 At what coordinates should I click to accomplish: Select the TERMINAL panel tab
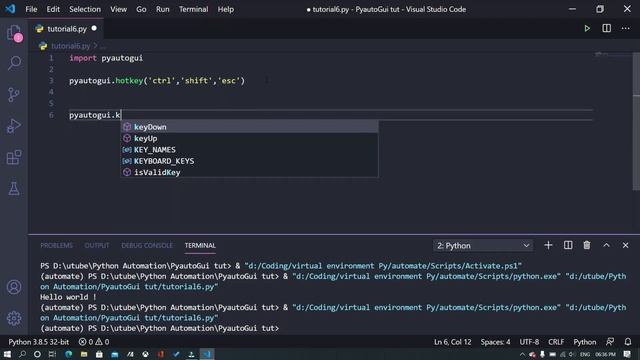(200, 245)
